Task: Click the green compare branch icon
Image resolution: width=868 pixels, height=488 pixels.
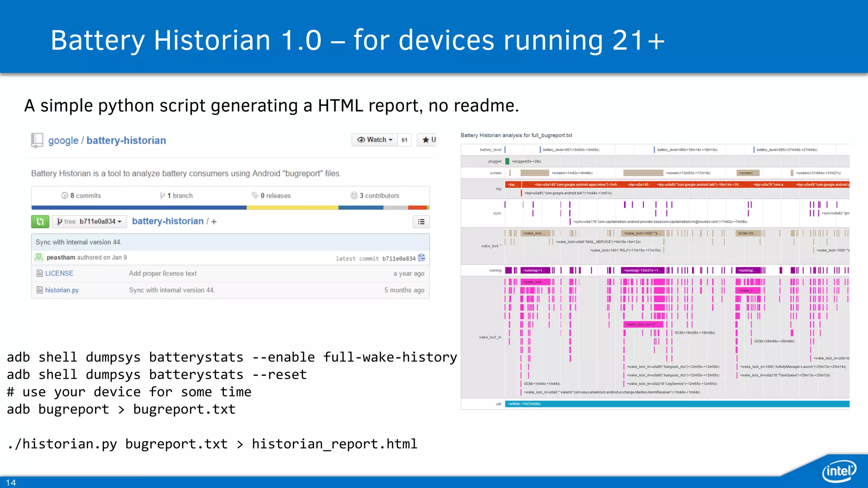Action: tap(40, 222)
